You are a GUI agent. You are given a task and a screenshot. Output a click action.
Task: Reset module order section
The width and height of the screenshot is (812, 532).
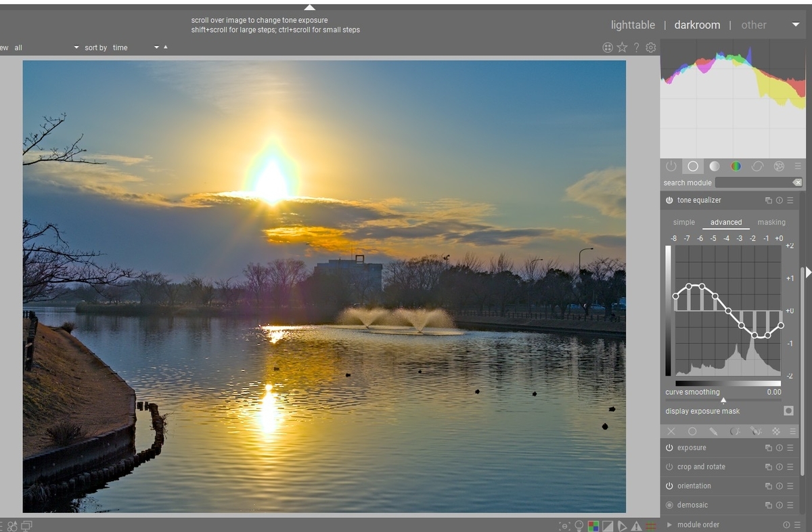click(x=786, y=525)
